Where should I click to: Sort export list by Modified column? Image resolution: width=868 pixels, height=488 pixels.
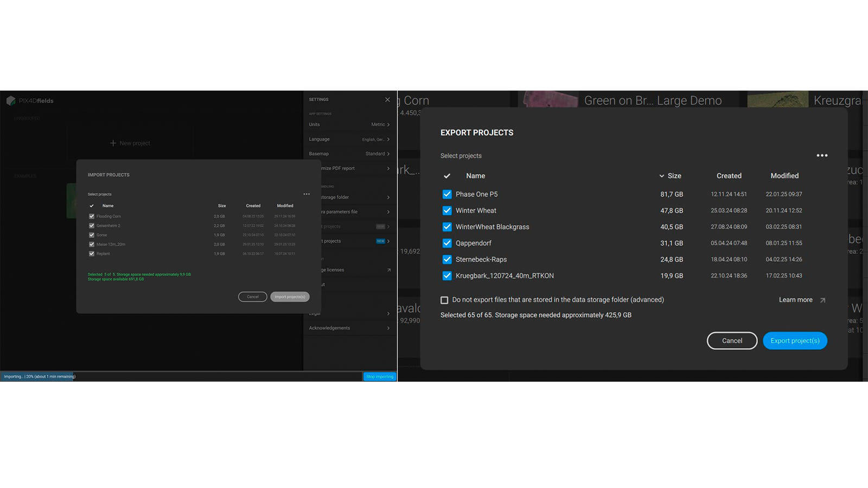(x=784, y=176)
